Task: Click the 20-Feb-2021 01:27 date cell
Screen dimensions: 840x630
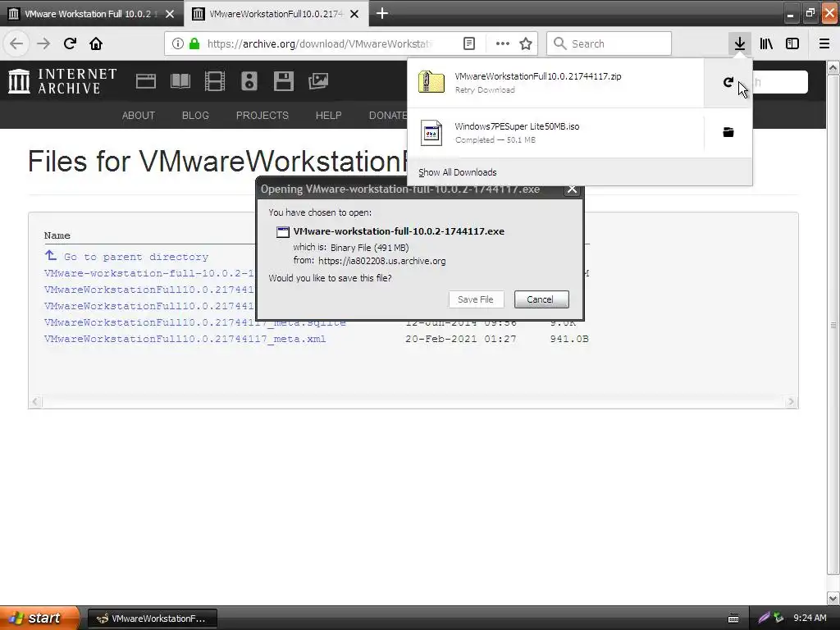Action: point(461,339)
